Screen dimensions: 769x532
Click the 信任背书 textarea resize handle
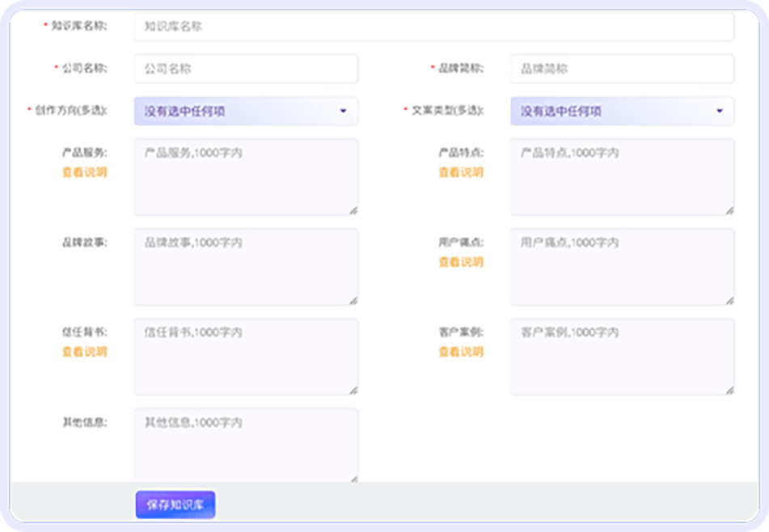353,391
